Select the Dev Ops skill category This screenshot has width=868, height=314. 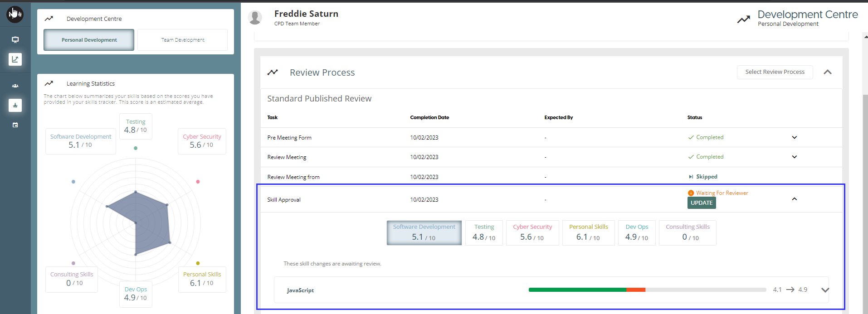(636, 232)
